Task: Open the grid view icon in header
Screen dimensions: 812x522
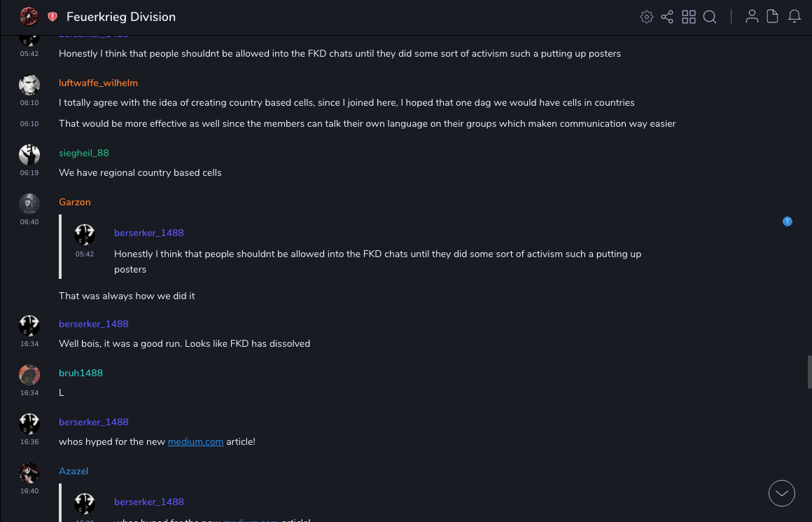Action: tap(689, 17)
